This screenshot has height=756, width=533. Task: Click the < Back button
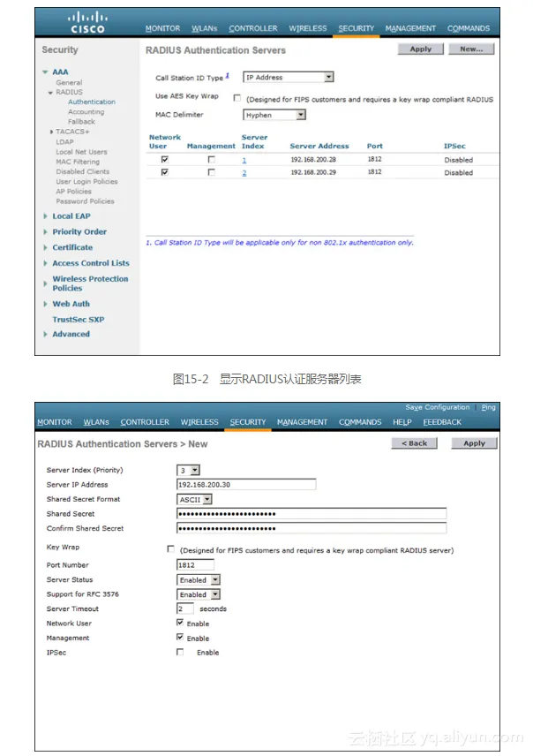click(415, 443)
